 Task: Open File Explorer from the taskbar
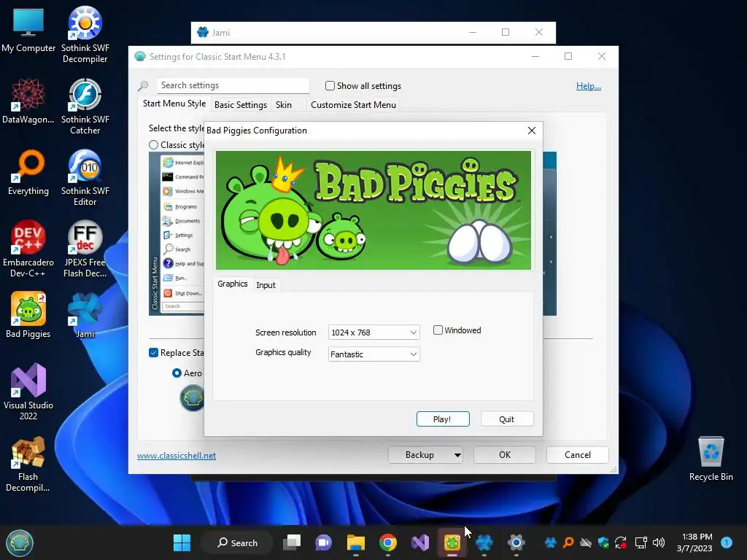[355, 542]
